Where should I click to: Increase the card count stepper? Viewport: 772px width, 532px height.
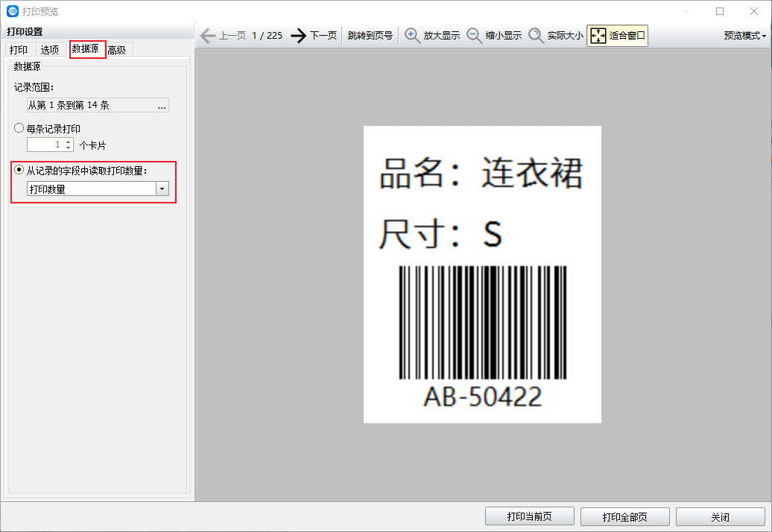coord(69,142)
